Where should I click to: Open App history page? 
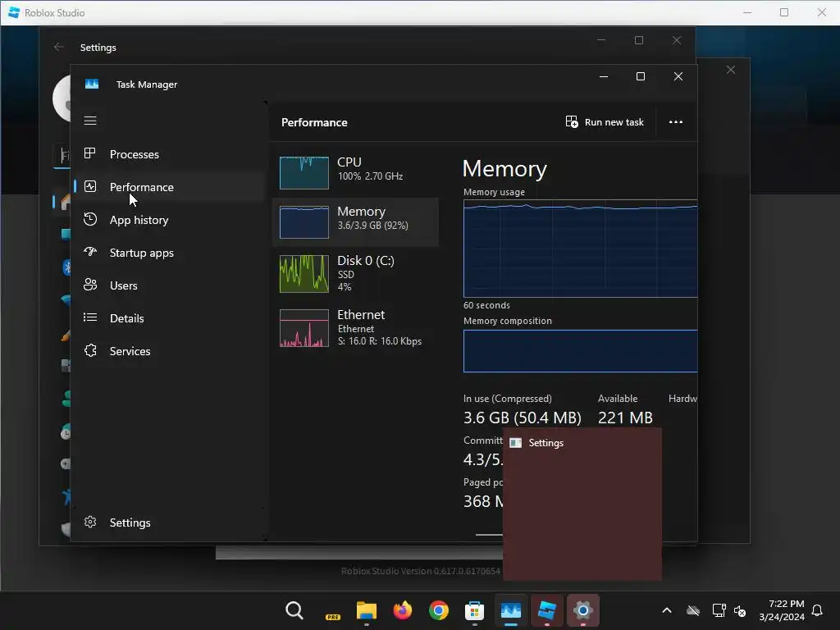139,220
